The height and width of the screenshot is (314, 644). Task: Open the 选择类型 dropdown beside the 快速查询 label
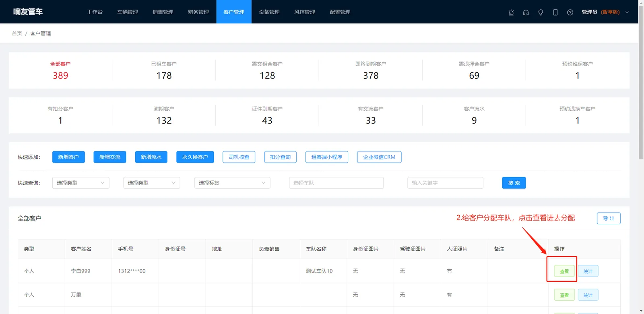pos(80,183)
